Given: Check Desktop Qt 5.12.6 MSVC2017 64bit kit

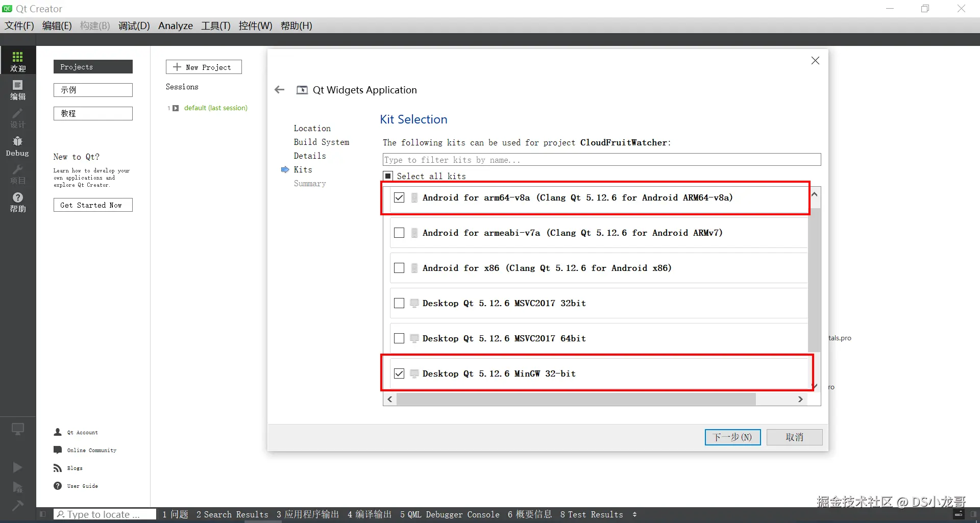Looking at the screenshot, I should (x=399, y=338).
